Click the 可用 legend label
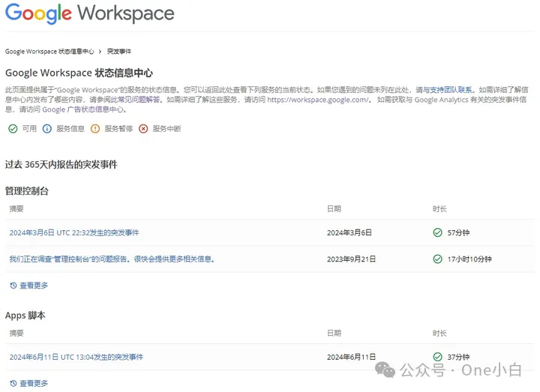The image size is (540, 392). pos(29,129)
